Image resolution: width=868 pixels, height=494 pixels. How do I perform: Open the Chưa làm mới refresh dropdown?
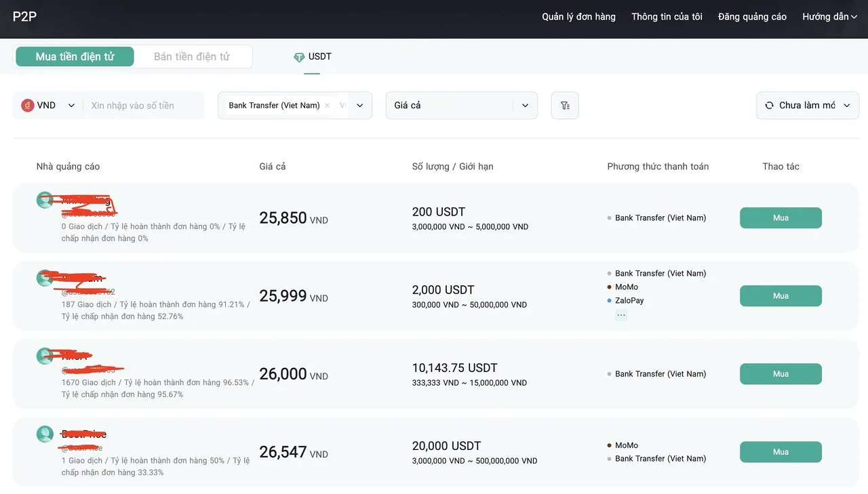point(846,106)
